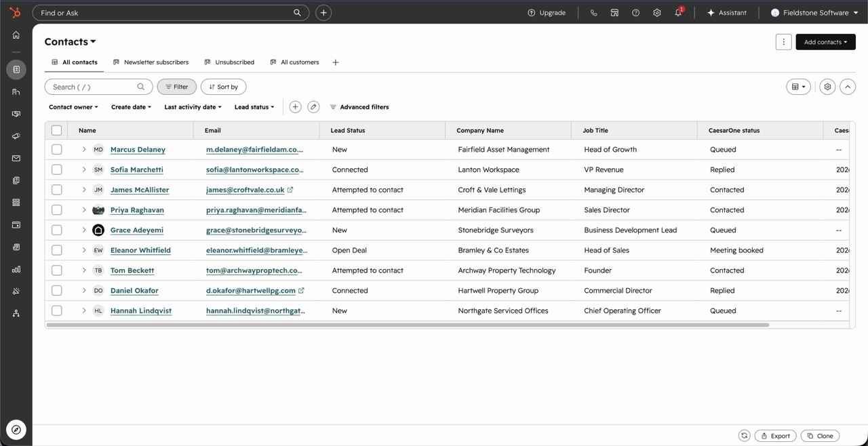Check the box for James McAllister
Image resolution: width=868 pixels, height=446 pixels.
(57, 190)
